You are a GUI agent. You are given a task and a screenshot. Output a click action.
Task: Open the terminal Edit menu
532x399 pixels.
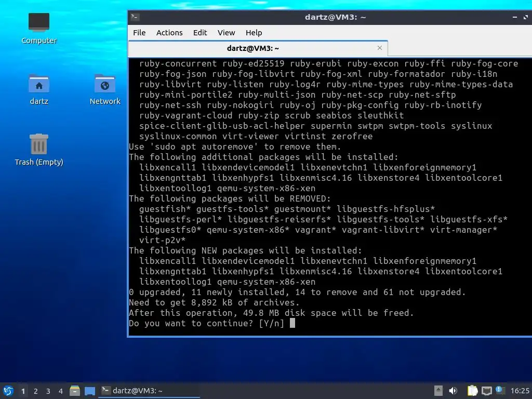click(200, 33)
